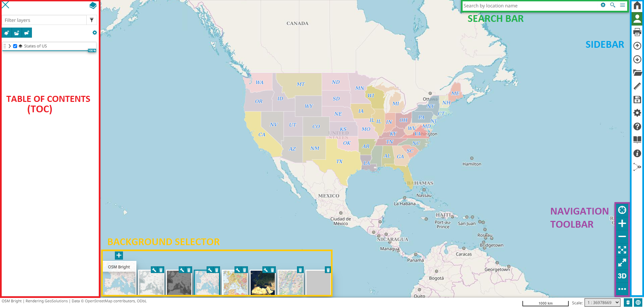Viewport: 644px width, 307px height.
Task: Click the Home button at top right
Action: (637, 6)
